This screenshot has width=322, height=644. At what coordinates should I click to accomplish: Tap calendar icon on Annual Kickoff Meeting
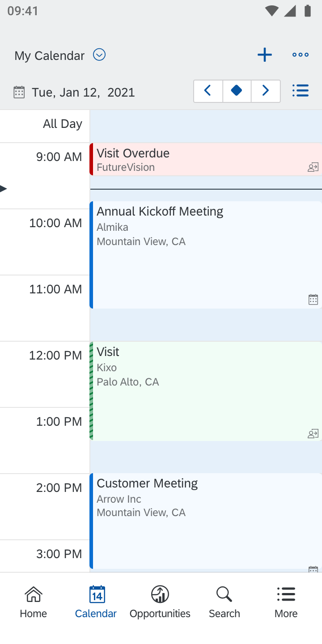click(x=313, y=300)
